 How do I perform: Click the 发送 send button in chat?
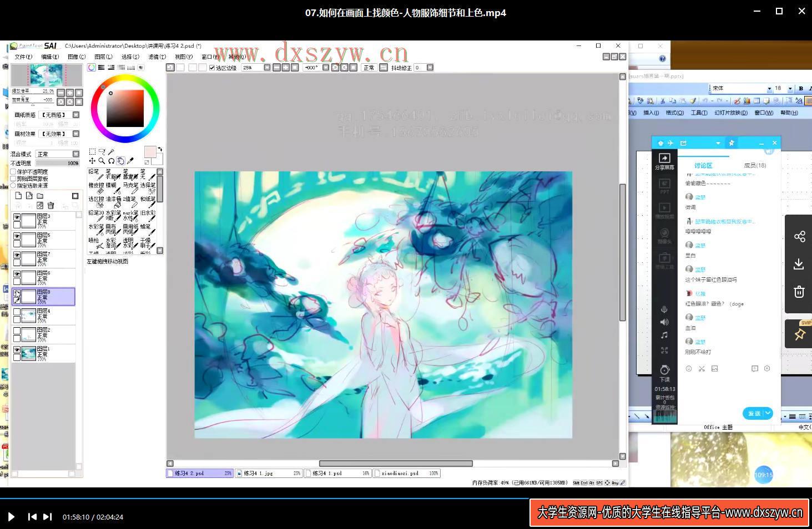point(754,413)
